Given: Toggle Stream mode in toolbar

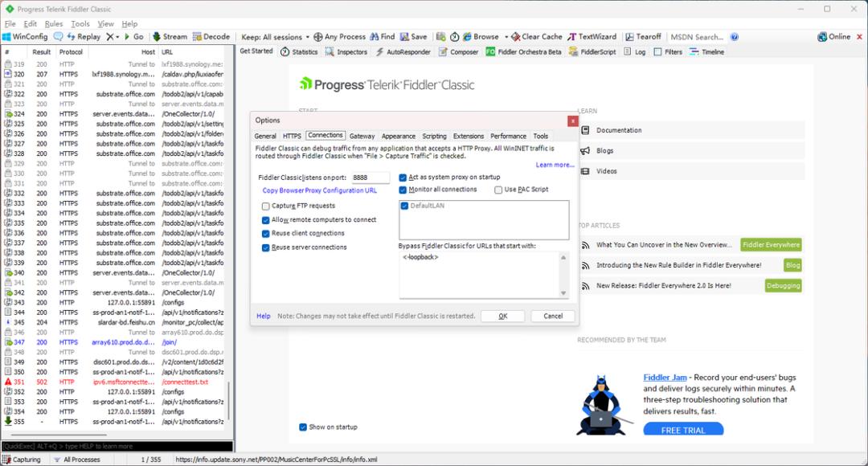Looking at the screenshot, I should [170, 36].
